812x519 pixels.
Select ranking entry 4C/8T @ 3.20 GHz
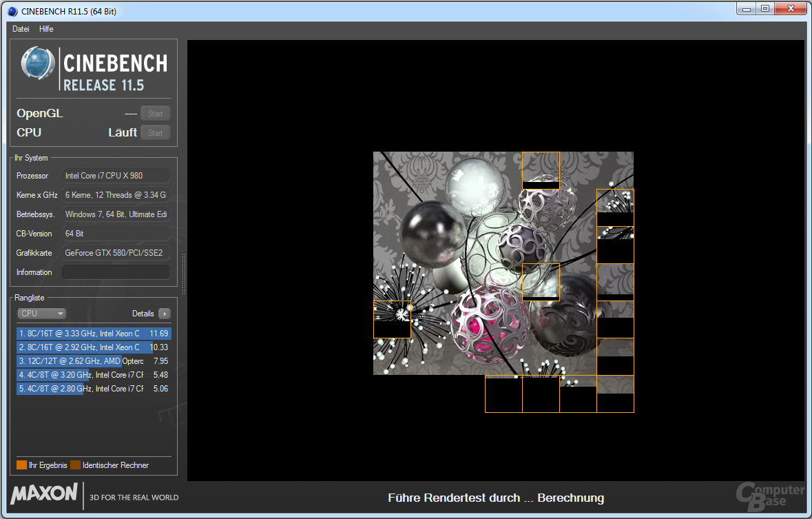pos(94,375)
